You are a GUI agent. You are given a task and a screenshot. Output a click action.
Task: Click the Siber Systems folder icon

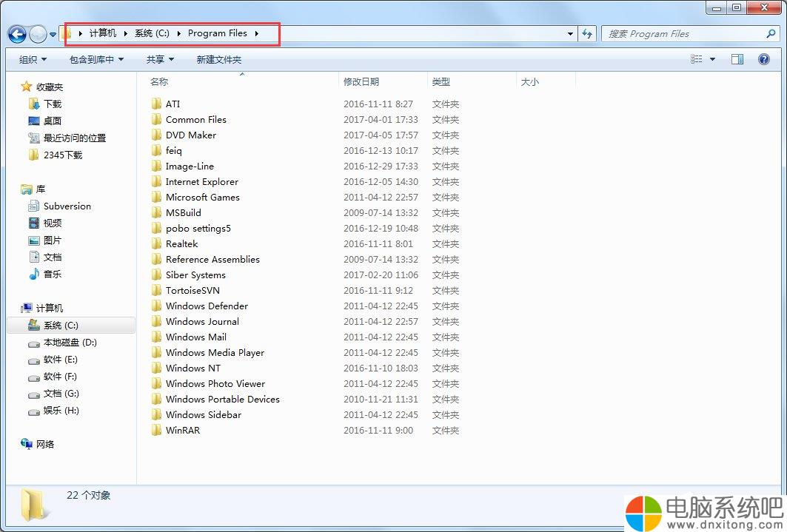tap(157, 275)
